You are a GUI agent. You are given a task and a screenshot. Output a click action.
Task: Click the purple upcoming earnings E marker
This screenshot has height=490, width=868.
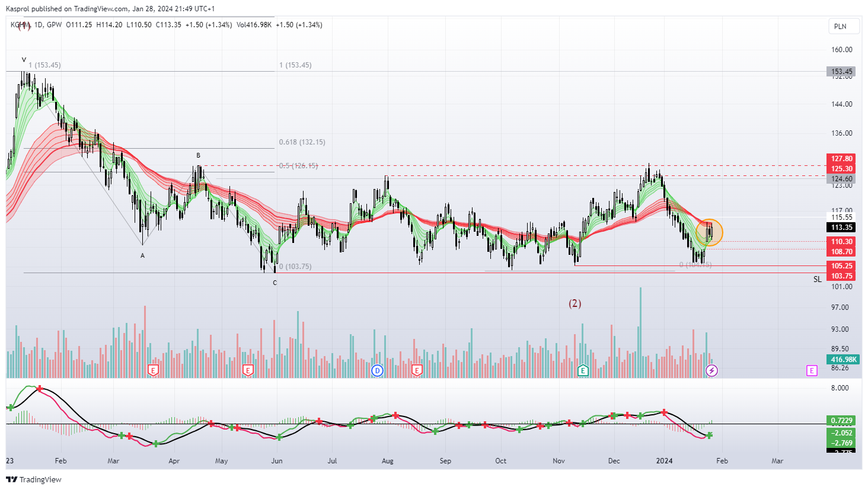tap(812, 371)
